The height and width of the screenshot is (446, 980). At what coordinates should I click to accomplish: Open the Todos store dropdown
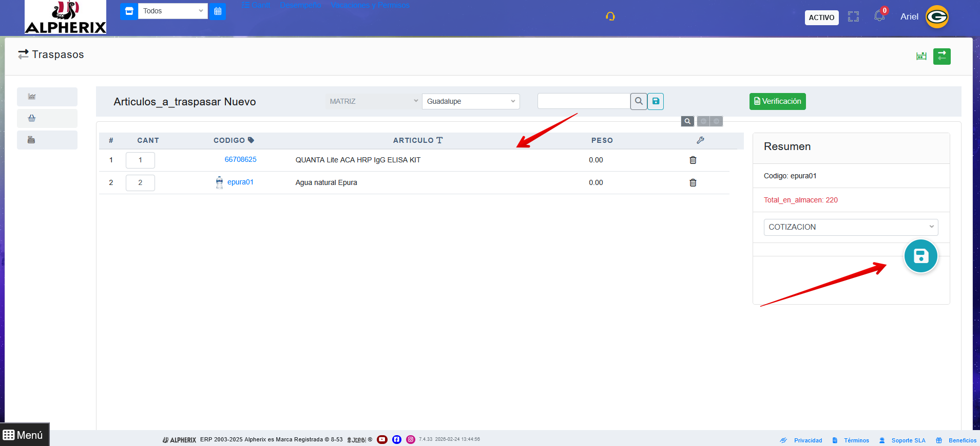point(172,11)
